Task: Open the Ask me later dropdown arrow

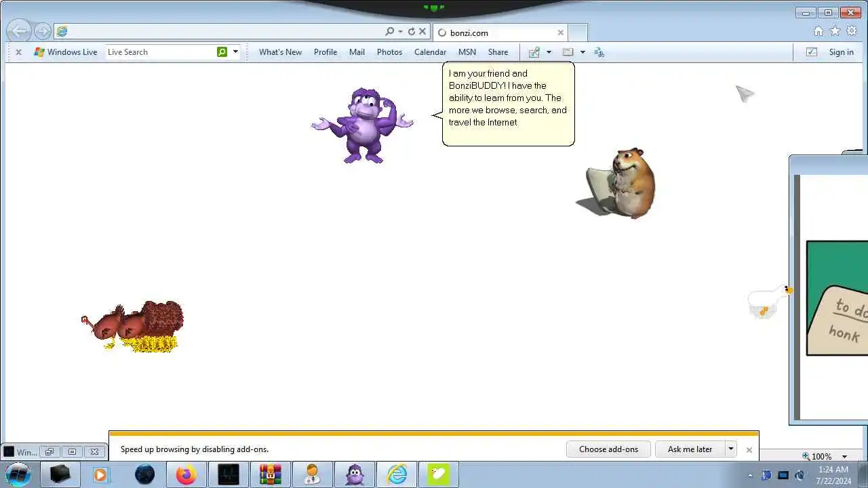Action: (730, 449)
